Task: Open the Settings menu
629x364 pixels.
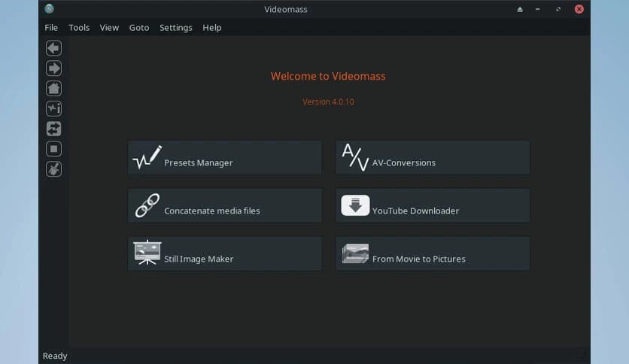Action: 176,28
